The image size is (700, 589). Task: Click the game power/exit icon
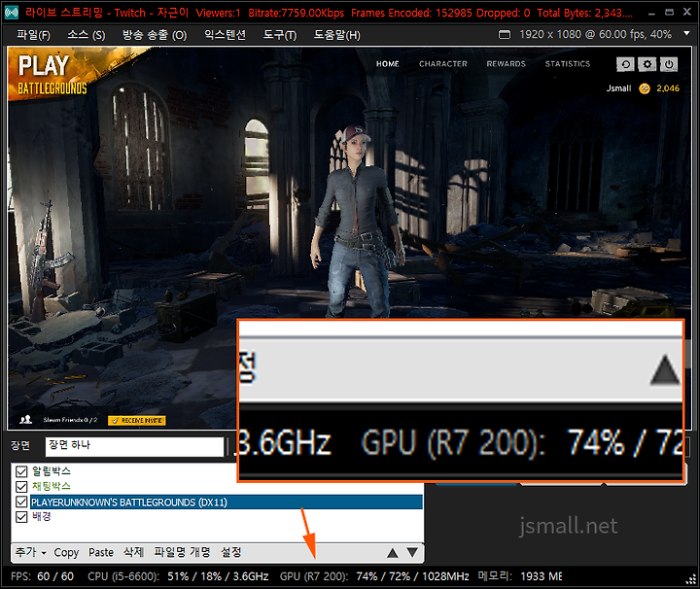pyautogui.click(x=668, y=64)
